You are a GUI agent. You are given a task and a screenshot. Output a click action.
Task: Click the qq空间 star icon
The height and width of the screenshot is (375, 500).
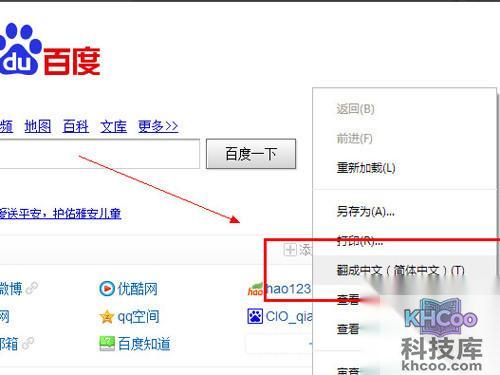tap(107, 317)
